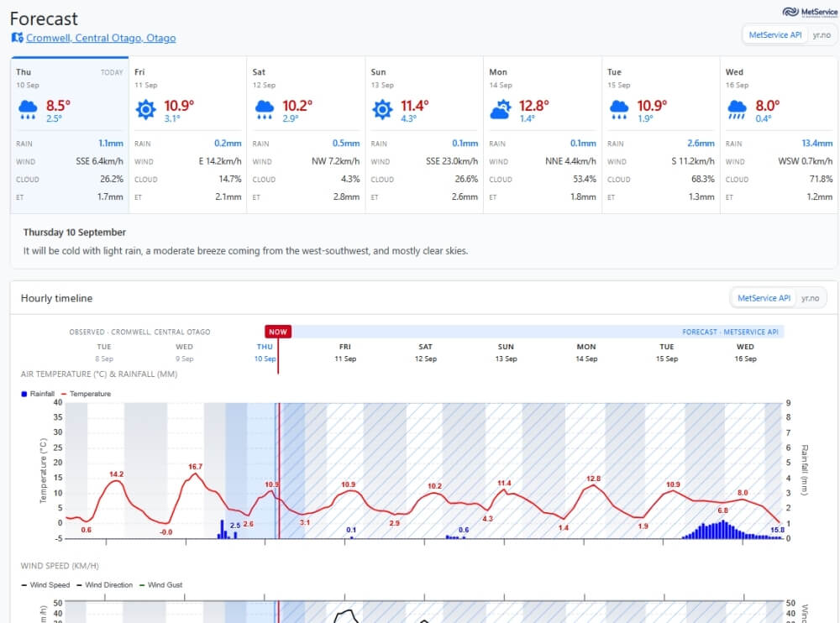Click MON 14 Sep in the timeline header
This screenshot has height=623, width=840.
586,353
